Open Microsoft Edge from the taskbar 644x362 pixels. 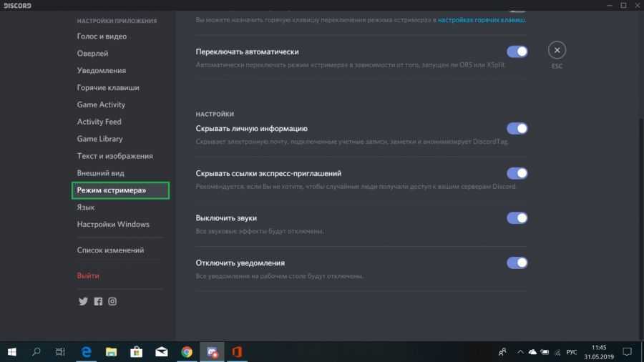pos(86,351)
